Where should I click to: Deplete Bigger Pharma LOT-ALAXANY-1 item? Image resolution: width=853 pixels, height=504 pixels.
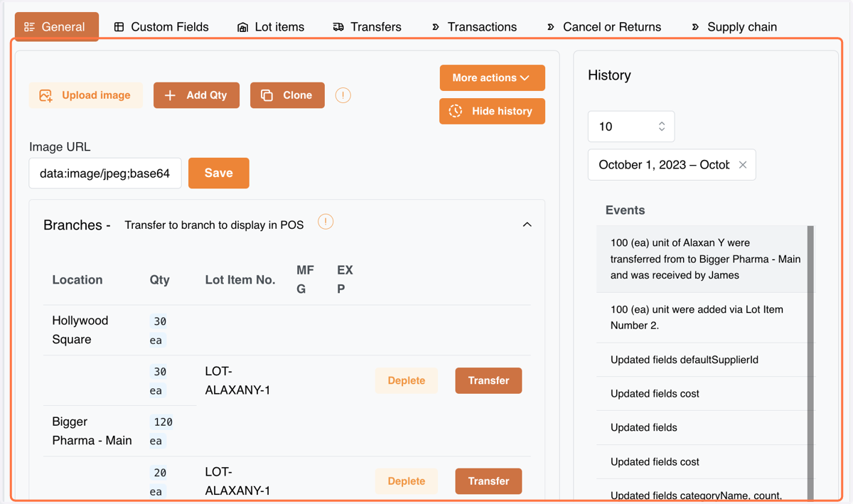406,481
